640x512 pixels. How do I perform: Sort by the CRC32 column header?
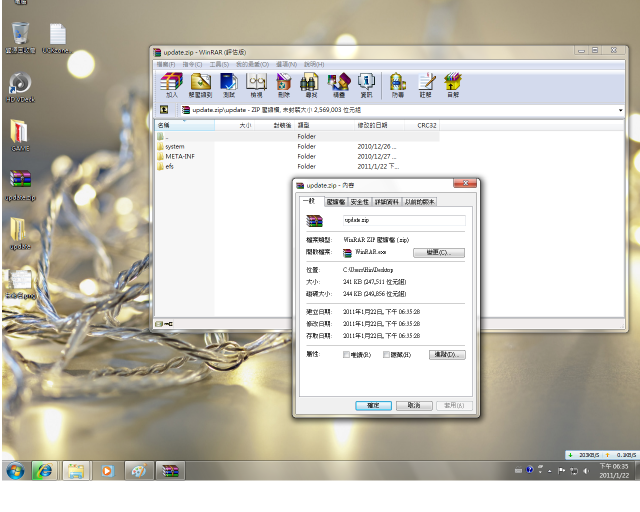[x=422, y=125]
